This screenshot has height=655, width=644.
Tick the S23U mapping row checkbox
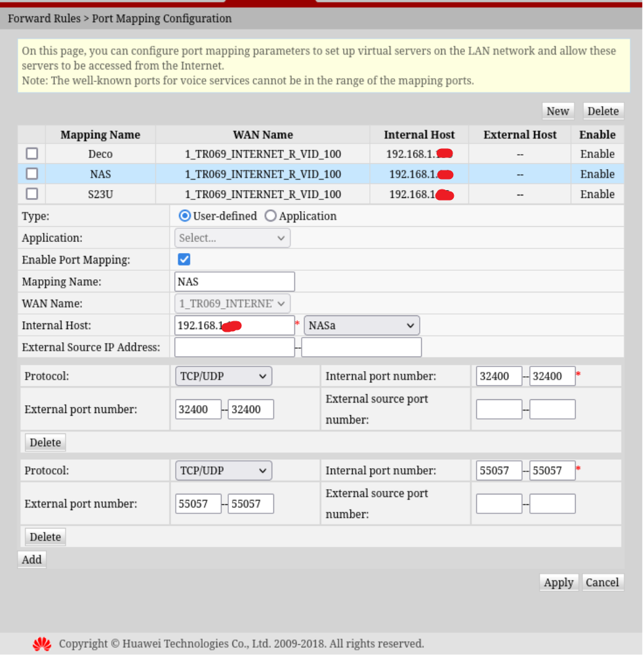[31, 194]
